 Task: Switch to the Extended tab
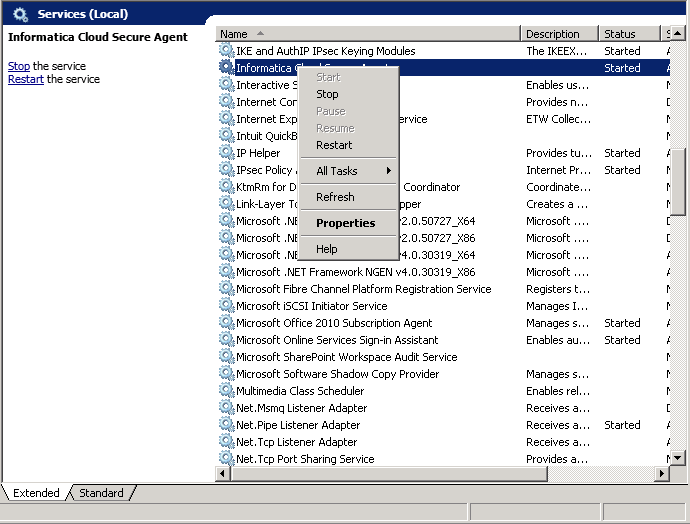point(36,493)
